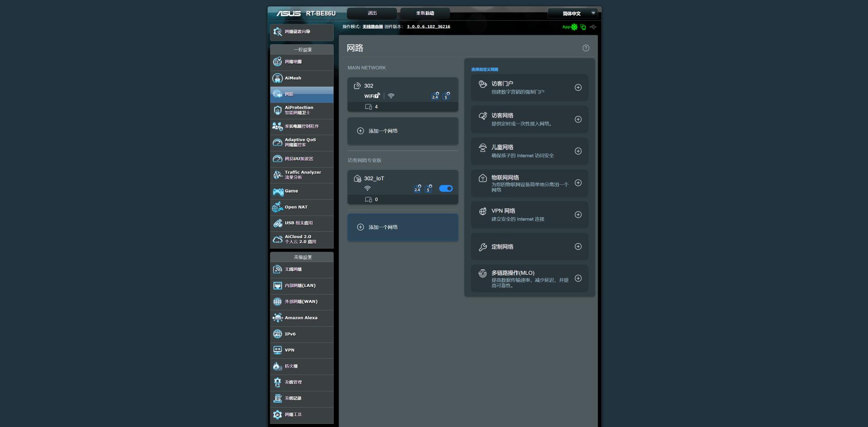Click 2.4 GHz badge on 302_IoT
Viewport: 868px width, 427px height.
[417, 189]
